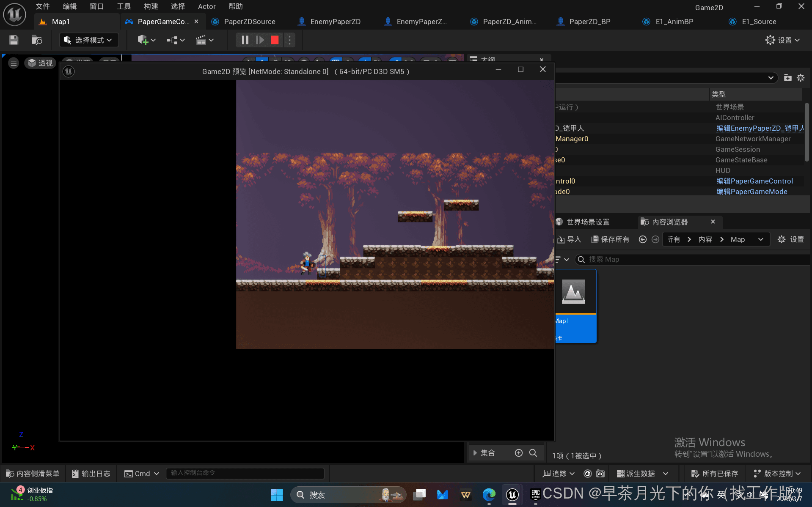Open the 文件 (File) menu
This screenshot has width=812, height=507.
click(42, 6)
